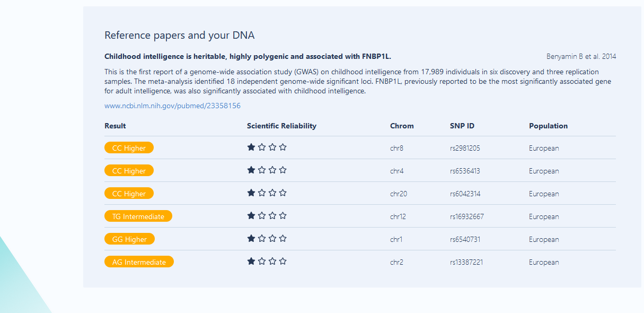The image size is (644, 313).
Task: Click the last star in chr8 row
Action: 283,147
